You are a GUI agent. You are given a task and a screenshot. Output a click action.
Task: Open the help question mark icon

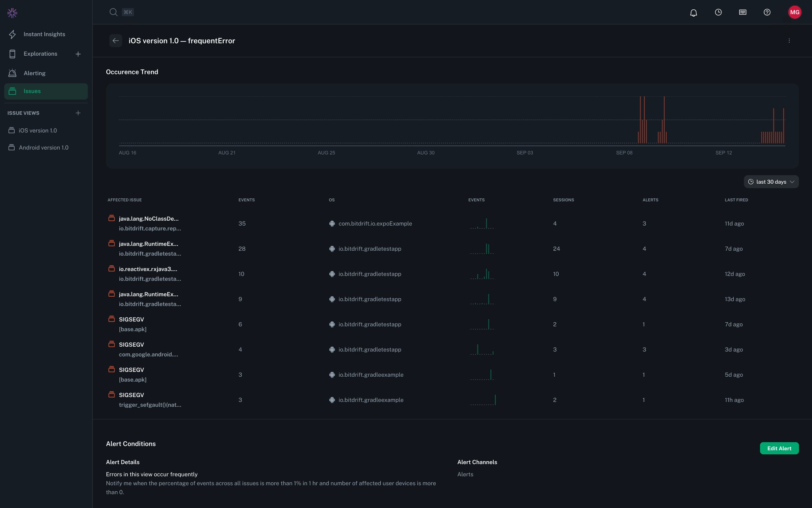click(767, 12)
